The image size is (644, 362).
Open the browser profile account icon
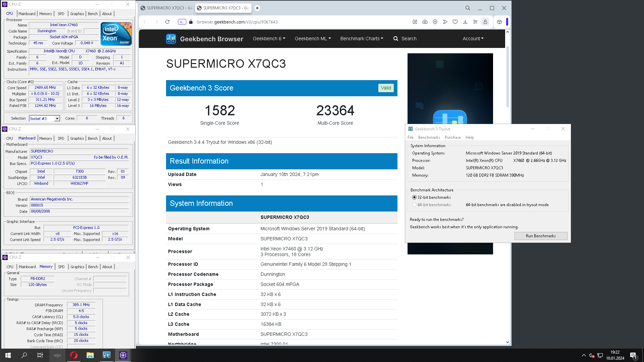click(485, 22)
